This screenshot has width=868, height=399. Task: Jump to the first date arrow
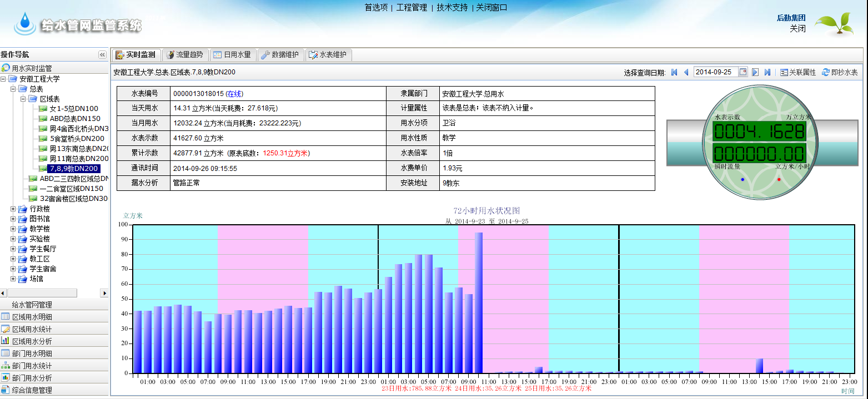(x=674, y=72)
